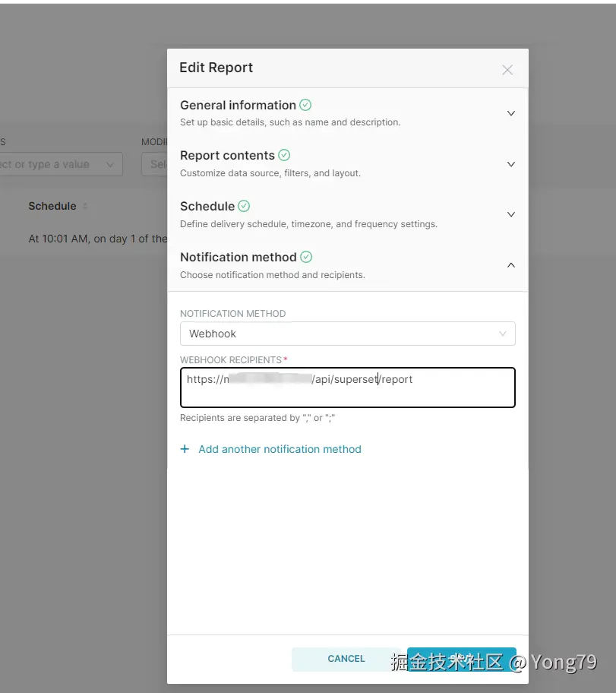
Task: Click the NOTIFICATION METHOD label
Action: (x=233, y=313)
